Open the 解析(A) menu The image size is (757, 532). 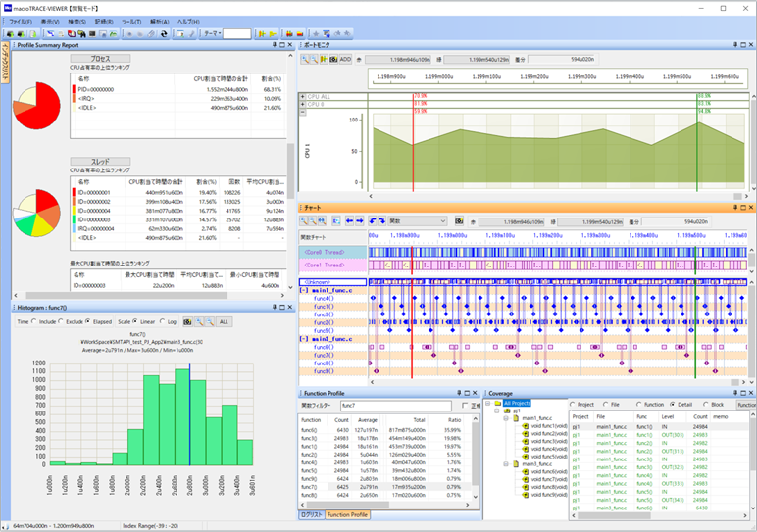tap(160, 21)
